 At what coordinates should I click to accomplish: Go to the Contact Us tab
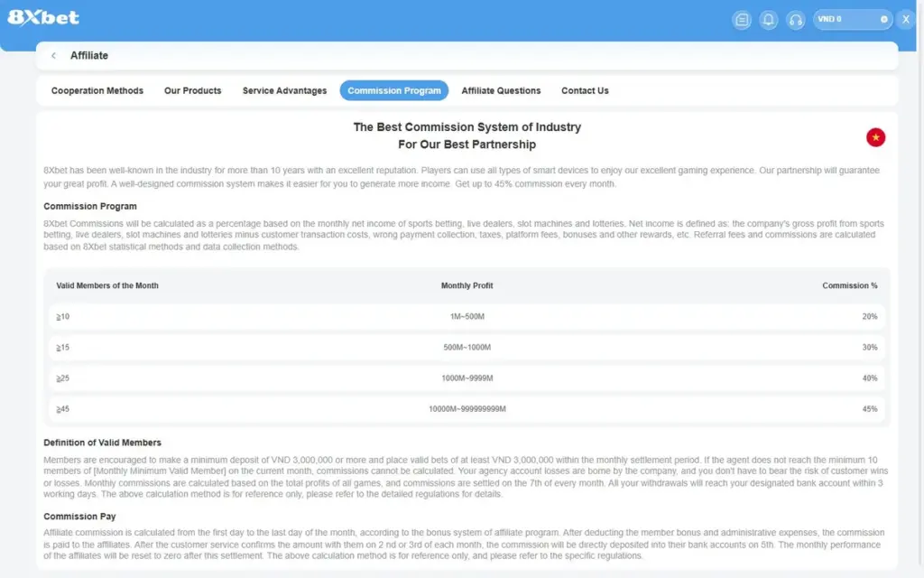(x=585, y=91)
